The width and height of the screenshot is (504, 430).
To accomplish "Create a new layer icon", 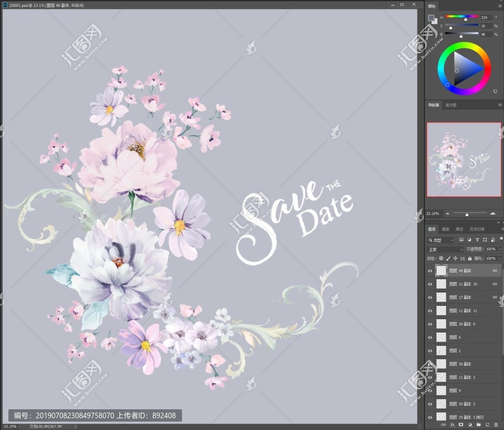I will [x=487, y=425].
